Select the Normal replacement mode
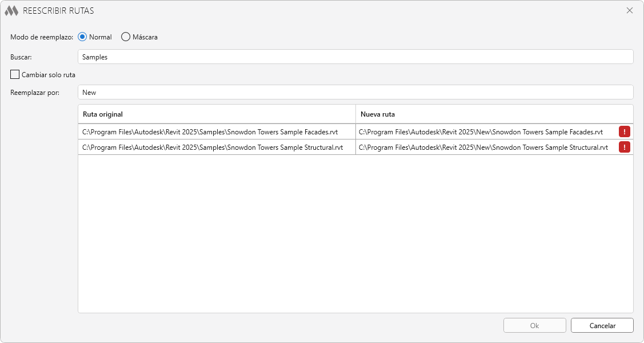The width and height of the screenshot is (644, 343). coord(82,37)
